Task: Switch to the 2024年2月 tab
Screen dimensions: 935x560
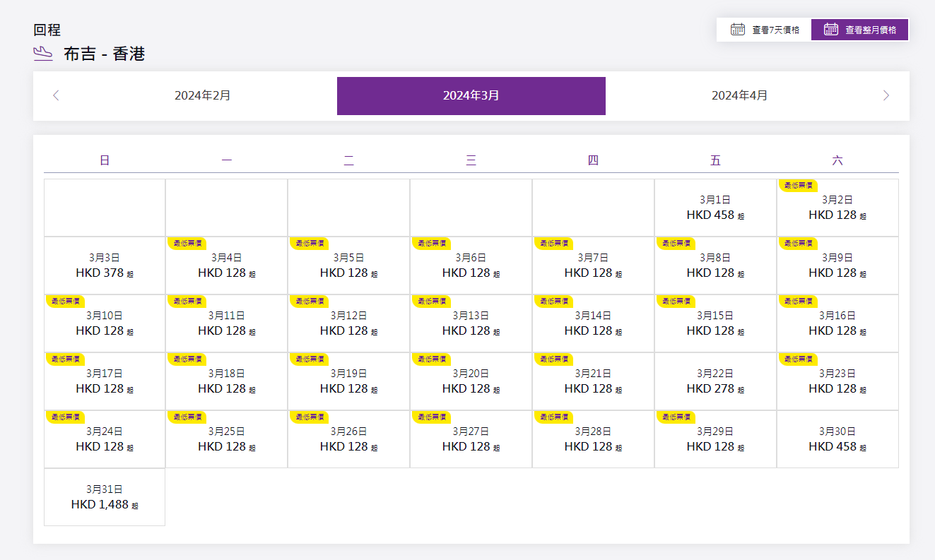Action: click(203, 95)
